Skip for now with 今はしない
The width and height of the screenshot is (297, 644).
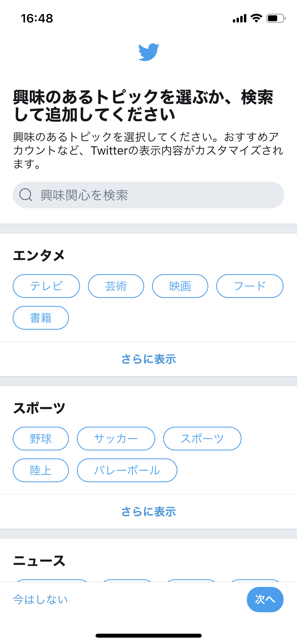tap(41, 600)
